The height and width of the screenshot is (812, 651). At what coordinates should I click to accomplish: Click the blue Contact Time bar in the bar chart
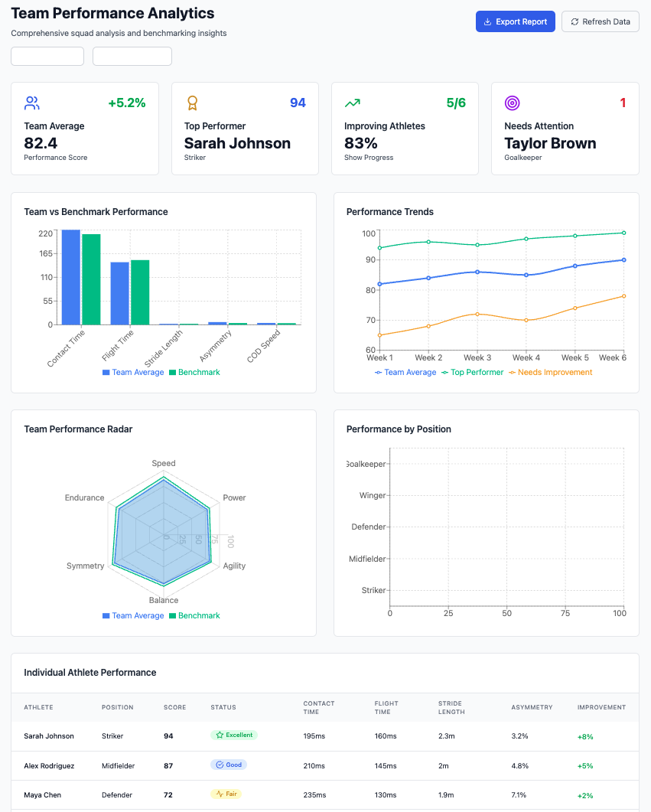(71, 277)
